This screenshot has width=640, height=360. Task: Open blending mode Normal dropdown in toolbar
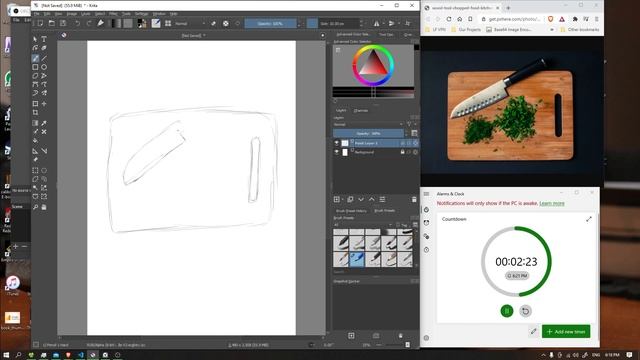190,24
